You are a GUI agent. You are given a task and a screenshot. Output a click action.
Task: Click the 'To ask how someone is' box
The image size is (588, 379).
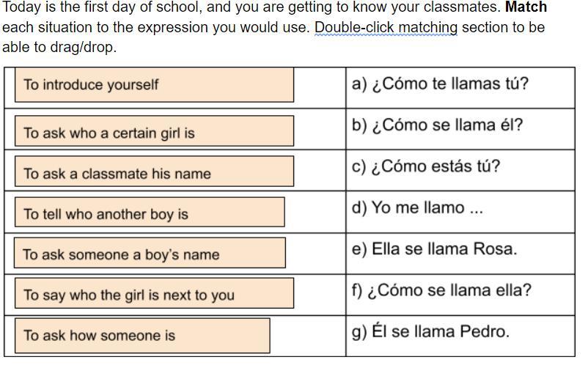pos(142,336)
